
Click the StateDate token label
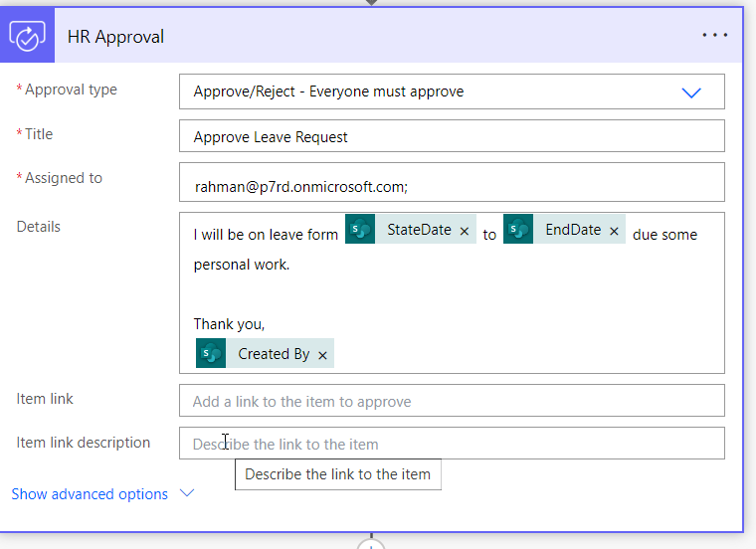(419, 230)
